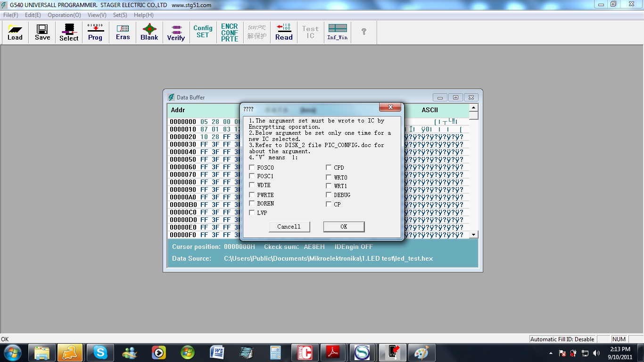
Task: Toggle the WRT1 checkbox
Action: tap(329, 186)
